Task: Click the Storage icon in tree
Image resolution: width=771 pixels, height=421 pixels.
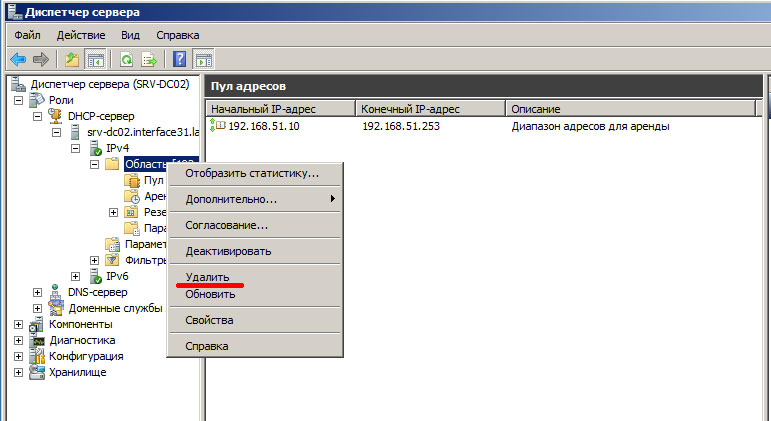Action: point(37,372)
